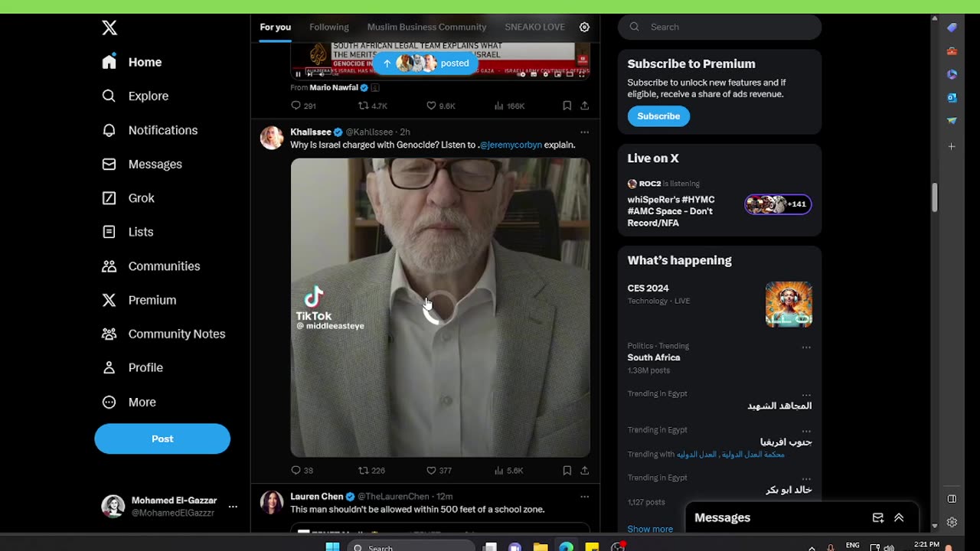Image resolution: width=980 pixels, height=551 pixels.
Task: Open options for خالد ابو بكر trend
Action: click(x=806, y=479)
